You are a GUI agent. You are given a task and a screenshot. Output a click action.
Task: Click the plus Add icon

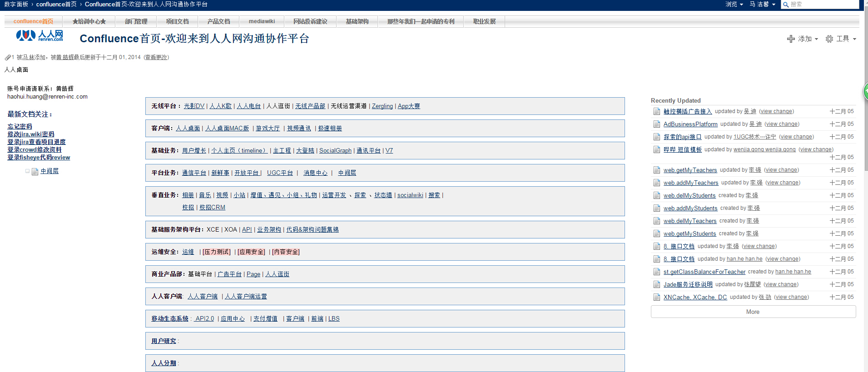click(791, 39)
